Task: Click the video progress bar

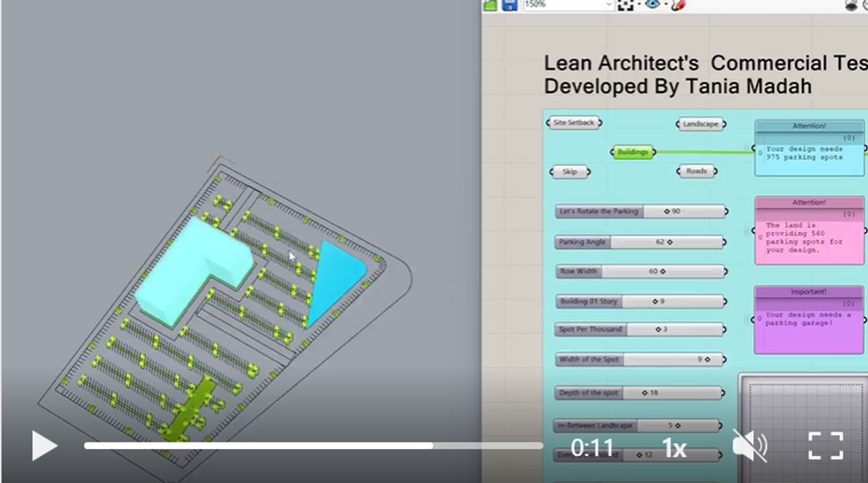Action: click(x=313, y=446)
